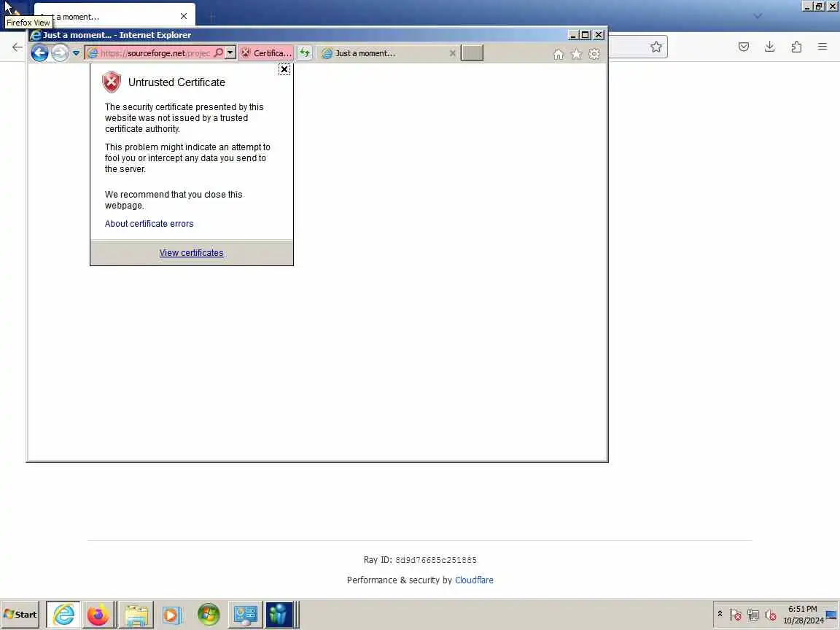Close the Untrusted Certificate popup
Screen dimensions: 840x630
click(284, 70)
